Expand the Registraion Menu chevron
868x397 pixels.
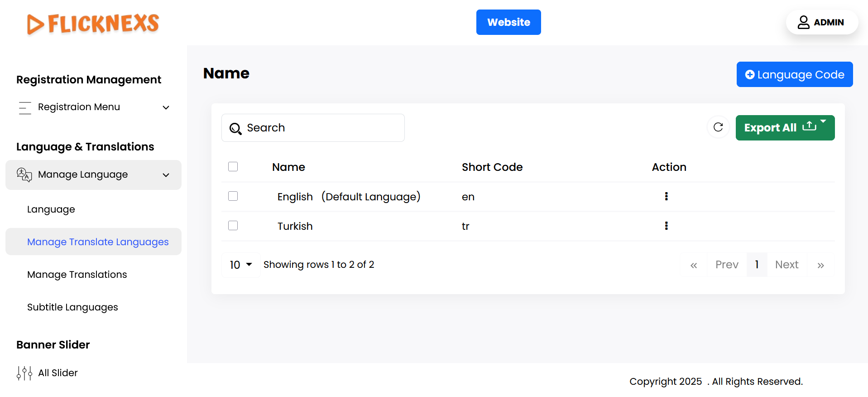click(166, 107)
